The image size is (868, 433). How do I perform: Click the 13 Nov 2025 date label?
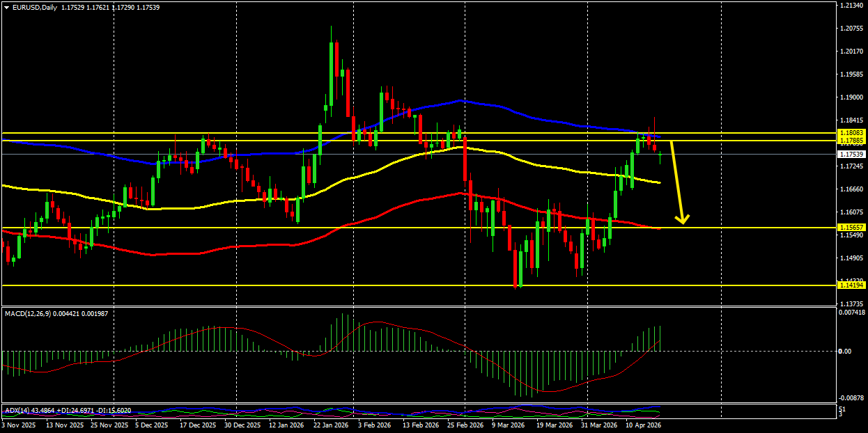[x=64, y=424]
